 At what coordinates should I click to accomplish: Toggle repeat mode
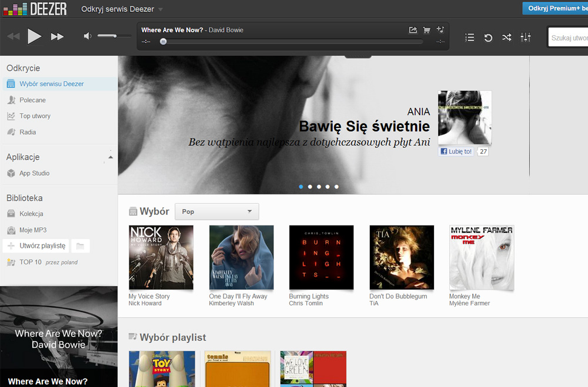[x=488, y=38]
